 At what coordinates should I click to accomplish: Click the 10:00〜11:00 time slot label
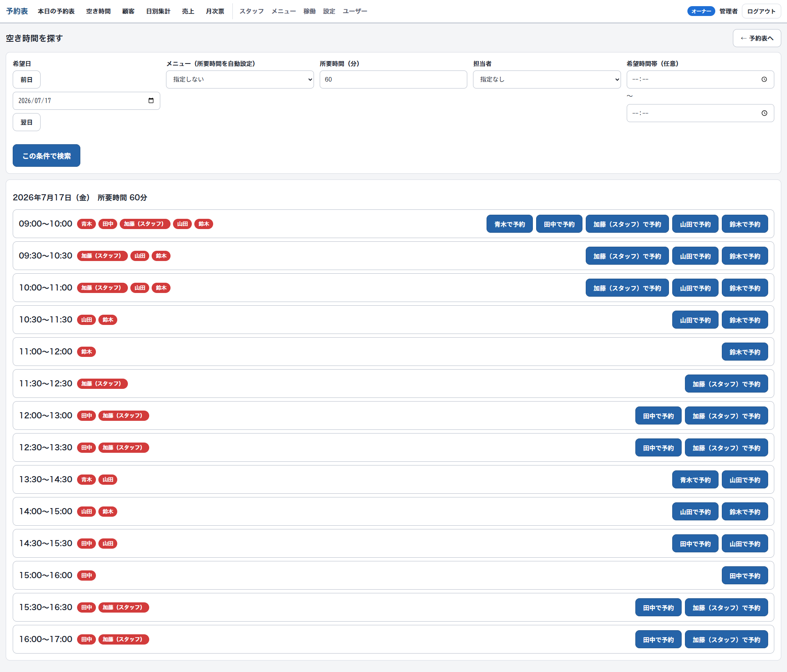pyautogui.click(x=45, y=288)
